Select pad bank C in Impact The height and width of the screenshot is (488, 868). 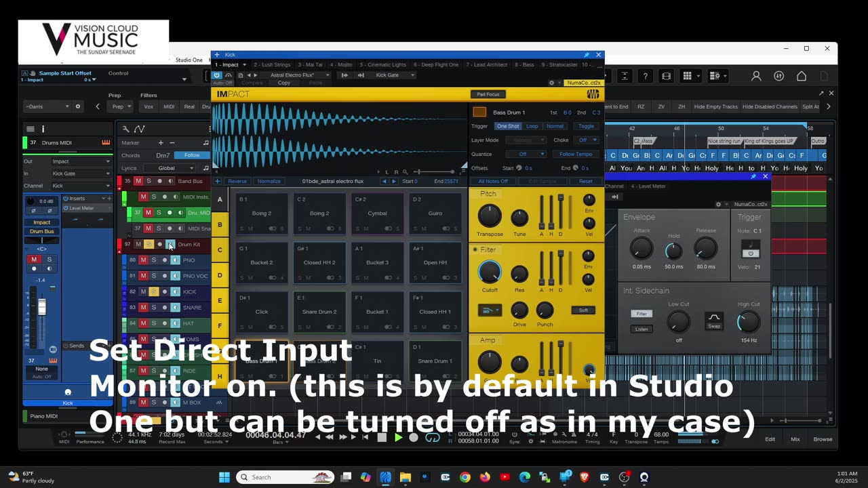(x=220, y=250)
